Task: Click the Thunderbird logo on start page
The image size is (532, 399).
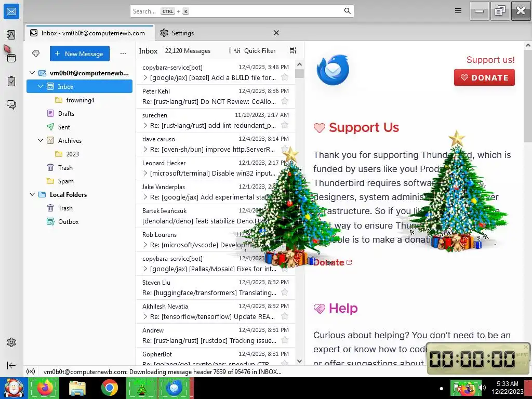Action: click(x=333, y=70)
